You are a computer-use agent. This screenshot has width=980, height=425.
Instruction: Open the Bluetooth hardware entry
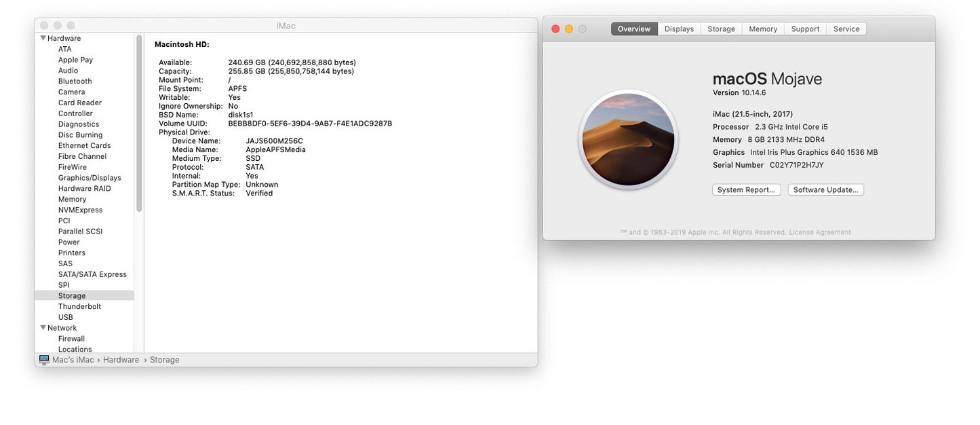point(75,81)
